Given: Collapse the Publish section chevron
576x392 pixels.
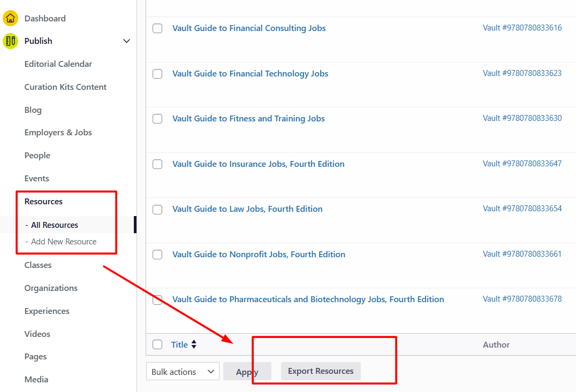Looking at the screenshot, I should tap(126, 41).
